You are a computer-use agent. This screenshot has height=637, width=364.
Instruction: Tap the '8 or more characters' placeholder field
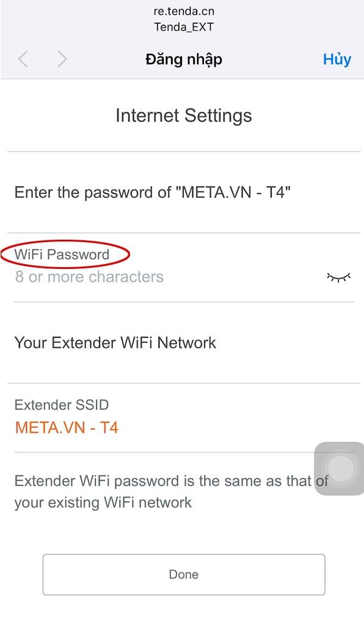tap(89, 276)
